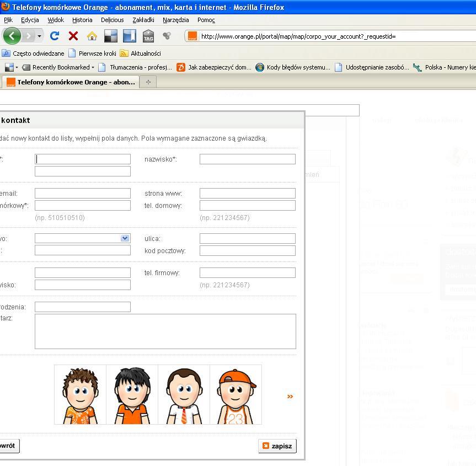Image resolution: width=476 pixels, height=466 pixels.
Task: Choose the avatar wearing an orange cap
Action: click(x=236, y=395)
